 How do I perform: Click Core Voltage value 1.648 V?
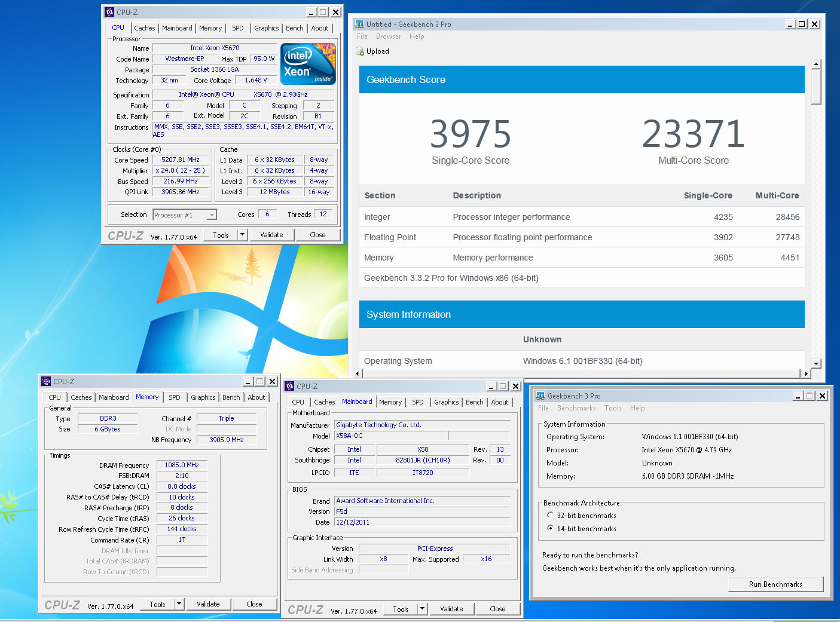tap(256, 80)
